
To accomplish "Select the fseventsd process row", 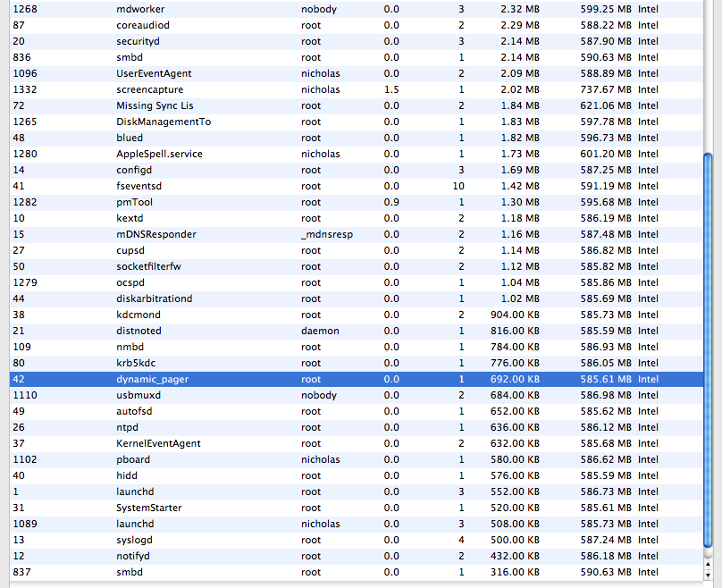I will pos(357,187).
